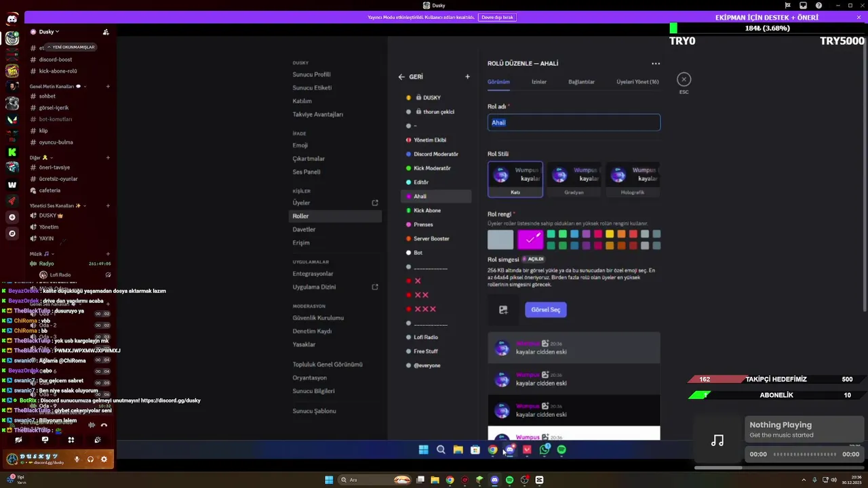Mute microphone in Discord user panel

77,459
